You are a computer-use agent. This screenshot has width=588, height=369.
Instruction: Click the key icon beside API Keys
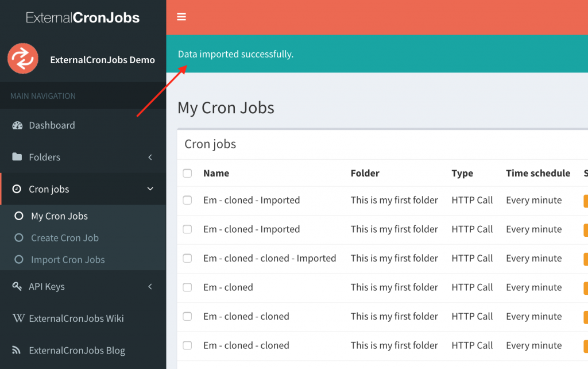[17, 286]
